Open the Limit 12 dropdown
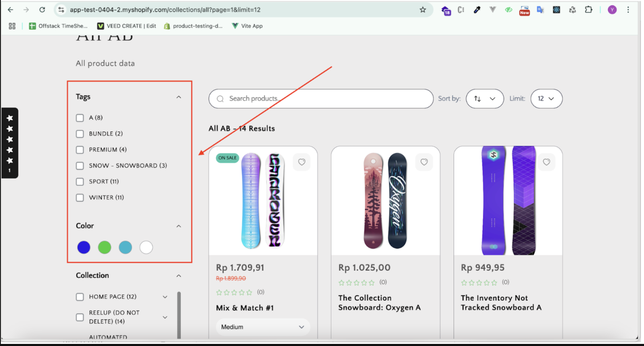The width and height of the screenshot is (644, 346). 546,99
